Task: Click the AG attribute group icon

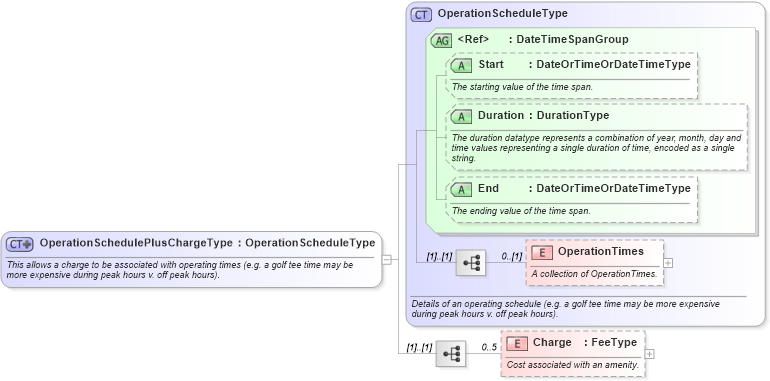Action: (441, 41)
